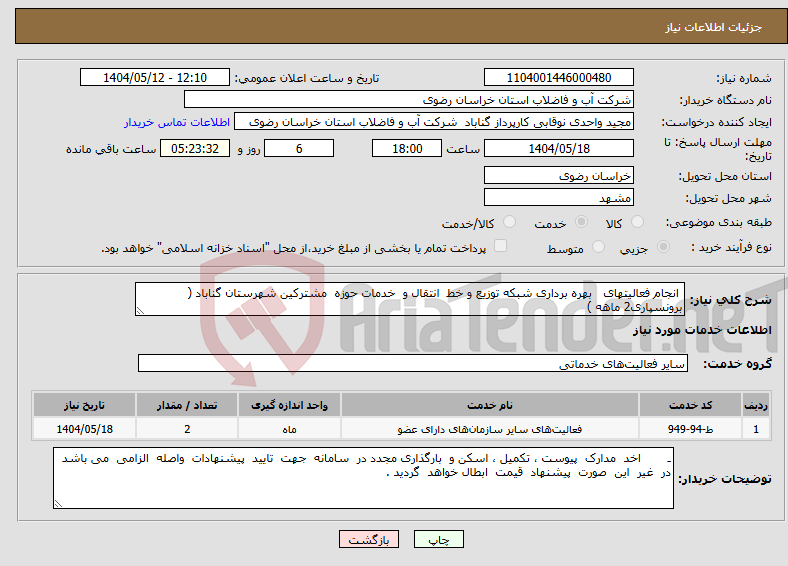788x566 pixels.
Task: Select the خدمت radio button
Action: [x=581, y=222]
